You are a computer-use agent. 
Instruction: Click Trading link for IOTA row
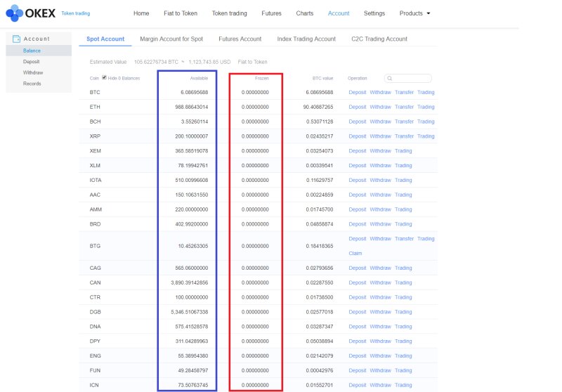tap(403, 180)
